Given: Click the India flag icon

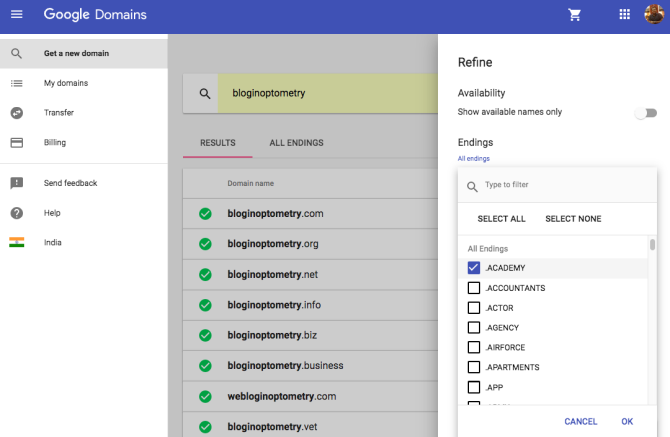Looking at the screenshot, I should (17, 242).
